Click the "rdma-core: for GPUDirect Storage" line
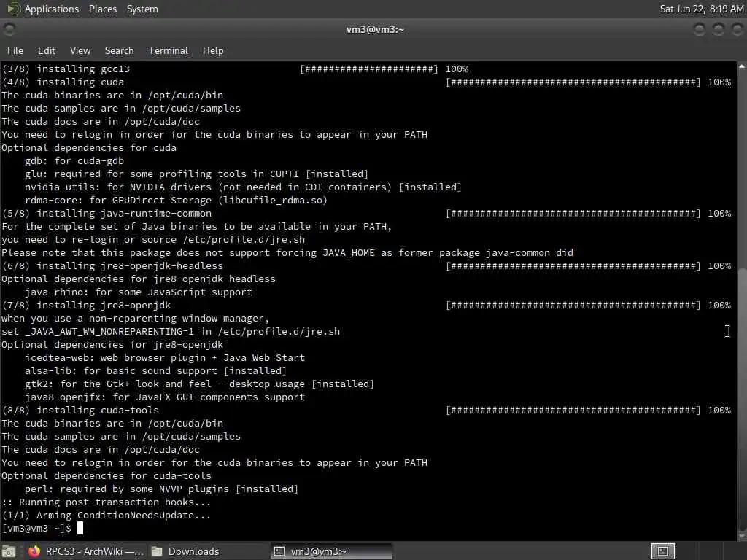The image size is (747, 560). click(177, 200)
